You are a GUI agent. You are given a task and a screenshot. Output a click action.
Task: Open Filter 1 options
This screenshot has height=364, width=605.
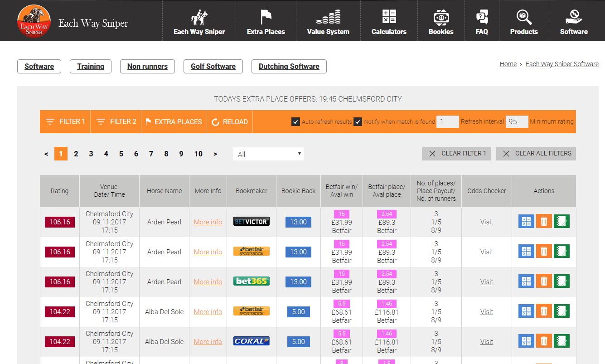tap(65, 121)
